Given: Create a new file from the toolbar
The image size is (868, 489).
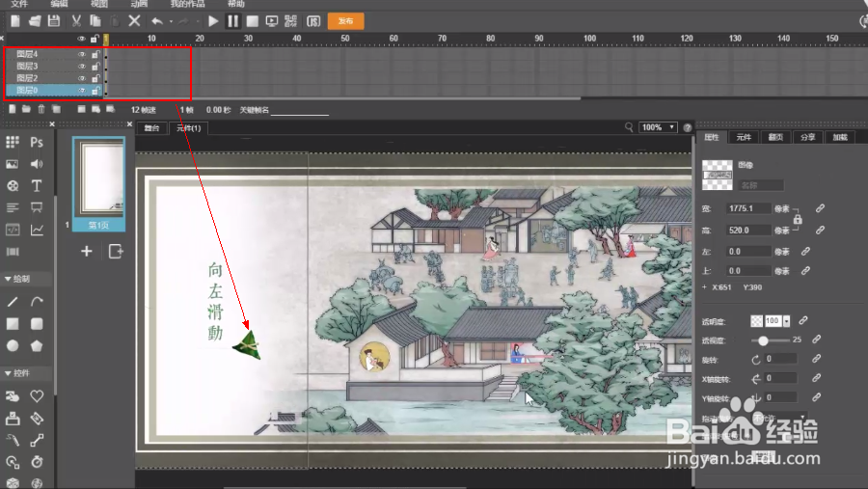Looking at the screenshot, I should pos(14,21).
